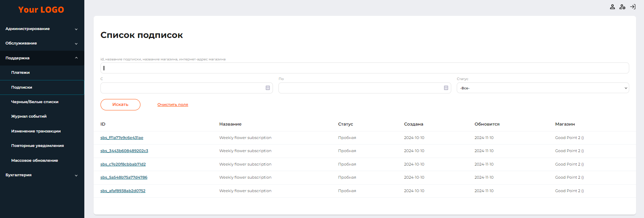
Task: Open subscription sbs_ff1a77e9c6e431ae
Action: [122, 138]
